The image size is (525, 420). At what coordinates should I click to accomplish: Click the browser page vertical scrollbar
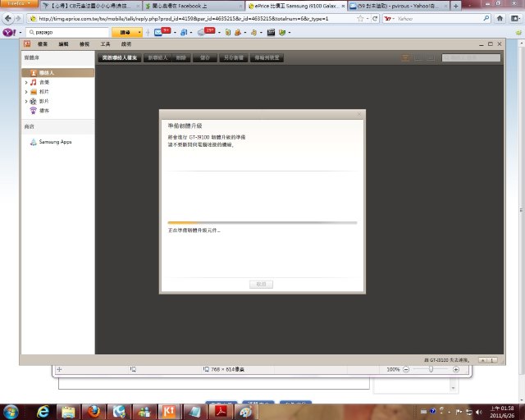[522, 221]
